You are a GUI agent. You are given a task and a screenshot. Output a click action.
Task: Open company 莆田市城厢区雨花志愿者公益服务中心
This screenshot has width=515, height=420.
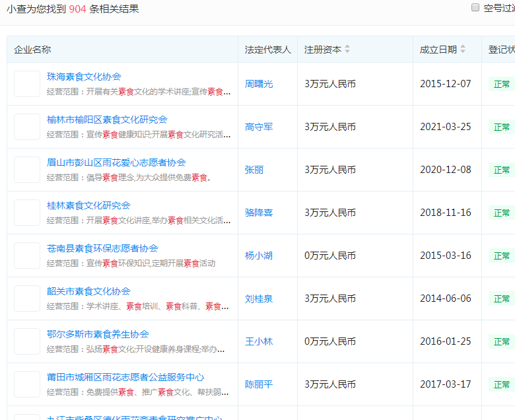tap(125, 377)
